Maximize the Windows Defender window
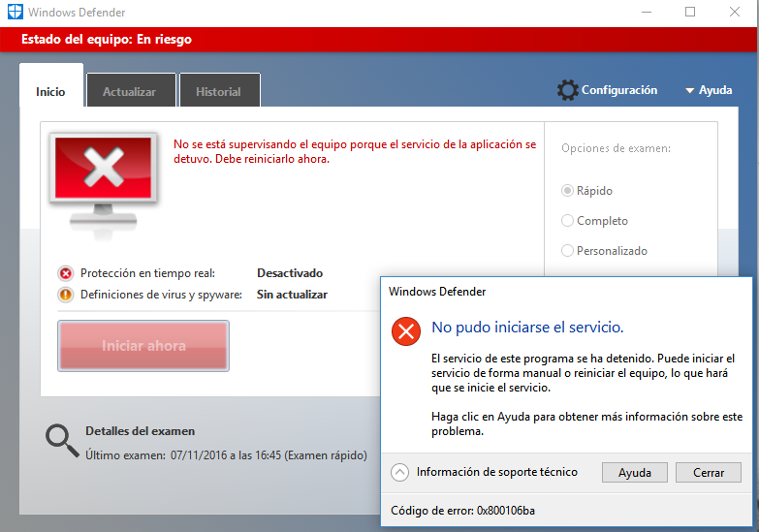Viewport: 759px width, 532px height. click(690, 12)
